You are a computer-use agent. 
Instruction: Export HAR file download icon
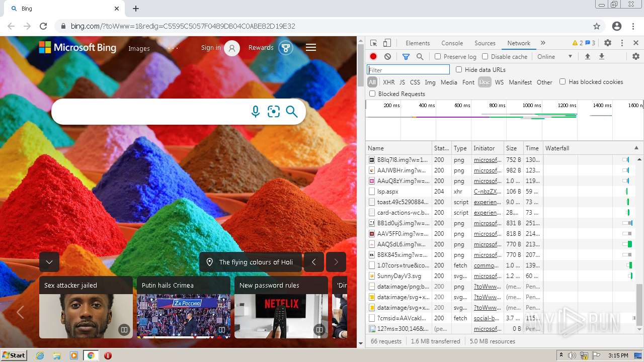[x=601, y=57]
